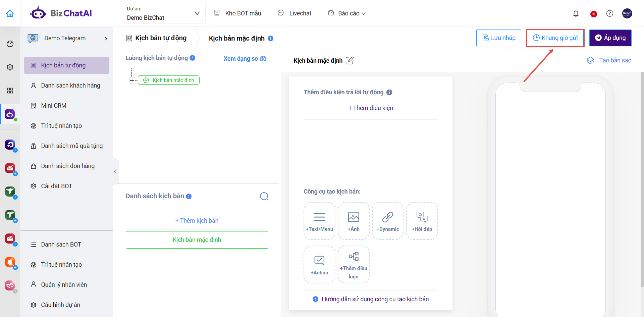Open Mini CRM
The image size is (644, 317).
click(x=66, y=106)
